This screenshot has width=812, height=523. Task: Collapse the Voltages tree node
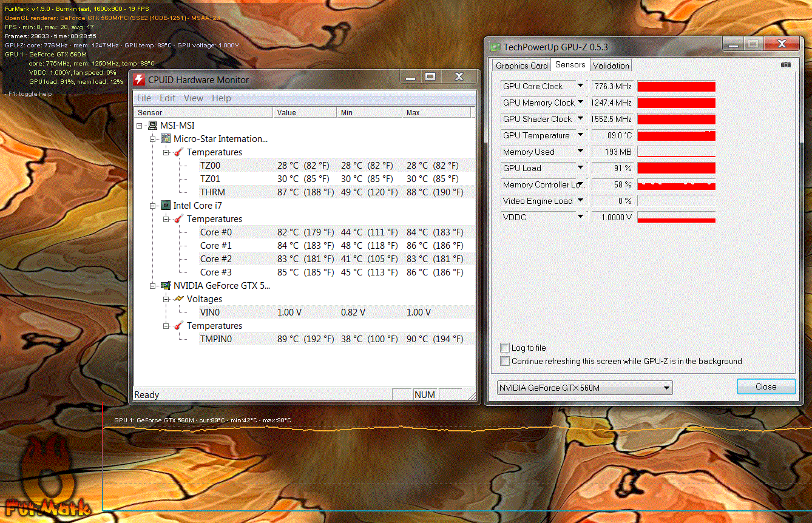(166, 299)
